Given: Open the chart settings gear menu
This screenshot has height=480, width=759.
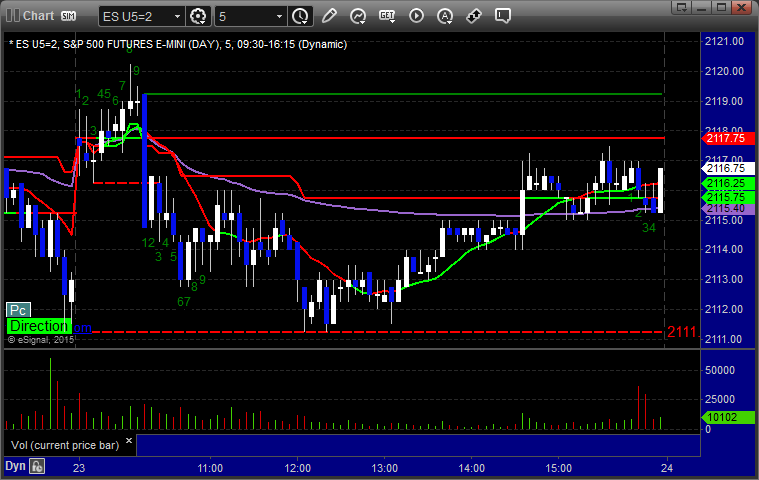Looking at the screenshot, I should [198, 16].
